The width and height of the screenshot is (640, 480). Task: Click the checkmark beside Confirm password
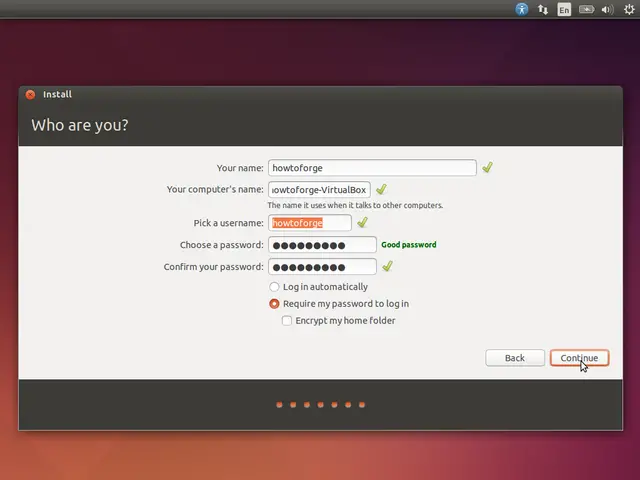387,267
